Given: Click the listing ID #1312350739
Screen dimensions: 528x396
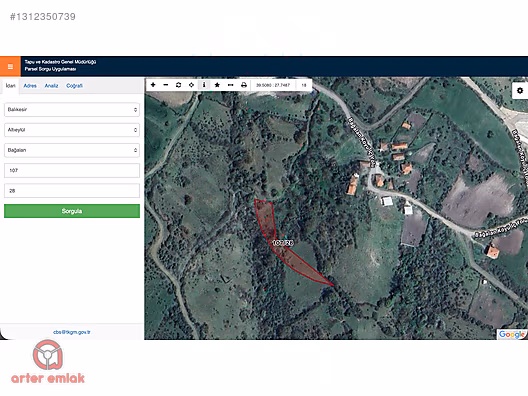Looking at the screenshot, I should pos(43,17).
